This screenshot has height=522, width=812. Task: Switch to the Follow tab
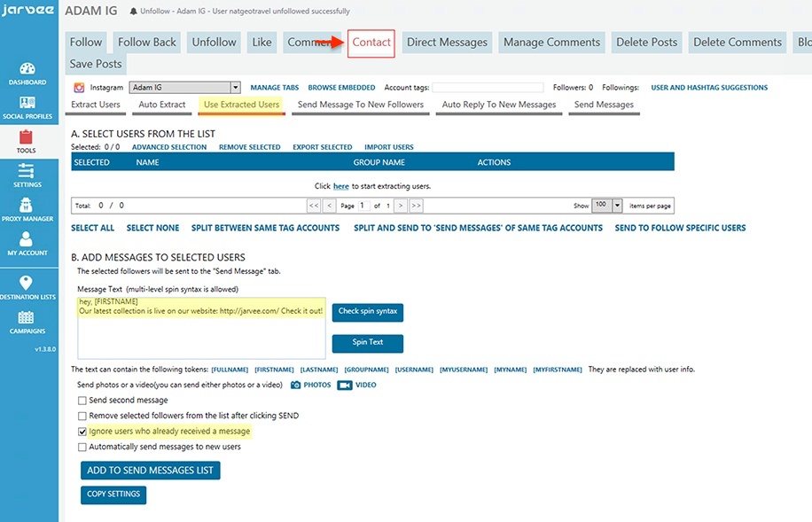(86, 43)
